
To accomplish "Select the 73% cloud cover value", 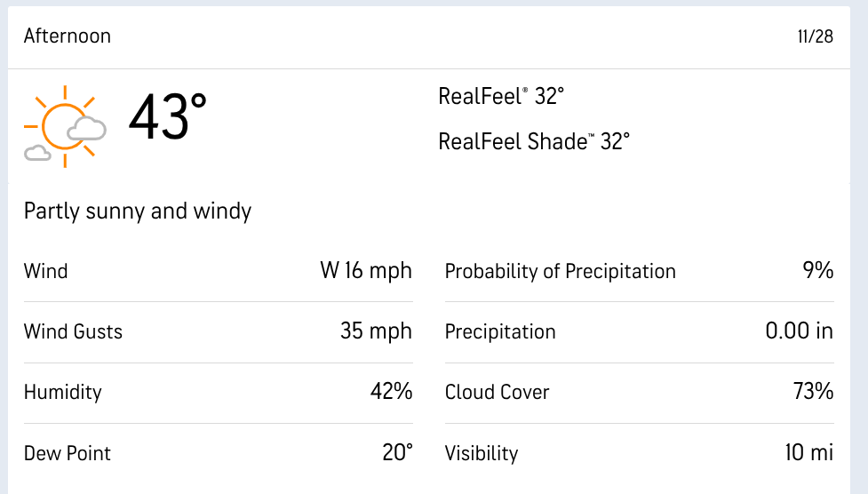I will point(813,392).
